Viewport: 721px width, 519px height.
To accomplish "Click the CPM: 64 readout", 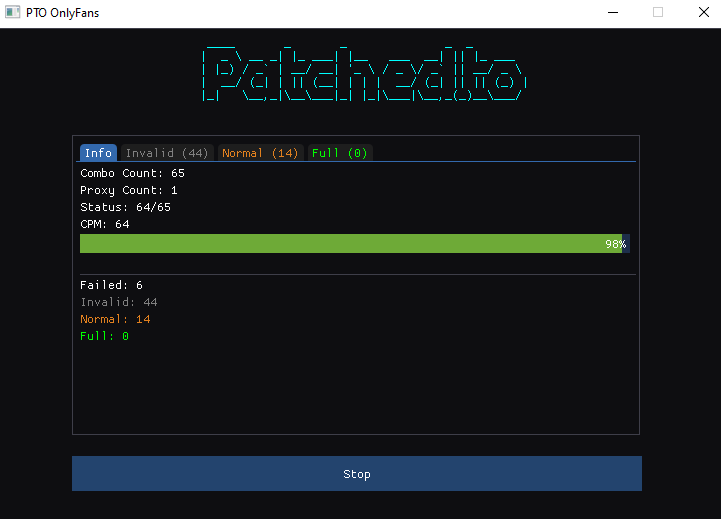I will coord(105,224).
